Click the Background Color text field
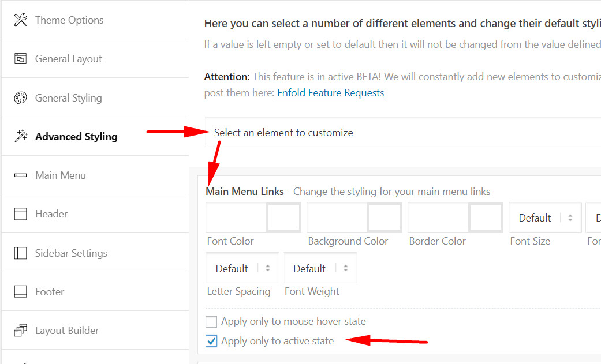This screenshot has width=601, height=364. pos(337,217)
